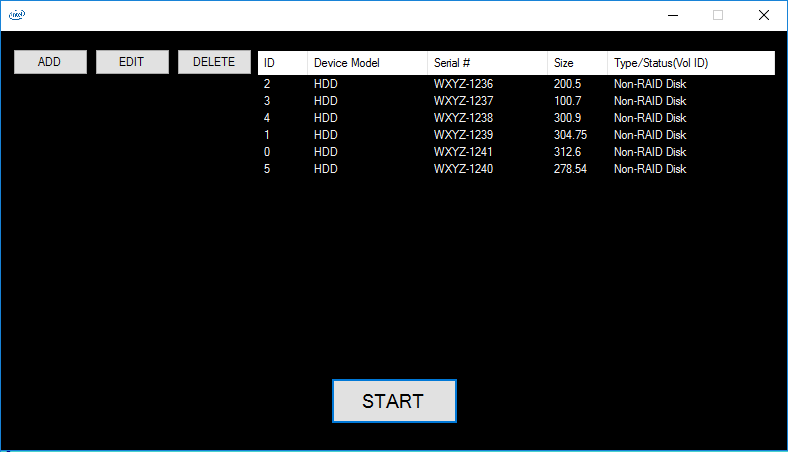
Task: Click the size value 200.5
Action: pyautogui.click(x=567, y=84)
